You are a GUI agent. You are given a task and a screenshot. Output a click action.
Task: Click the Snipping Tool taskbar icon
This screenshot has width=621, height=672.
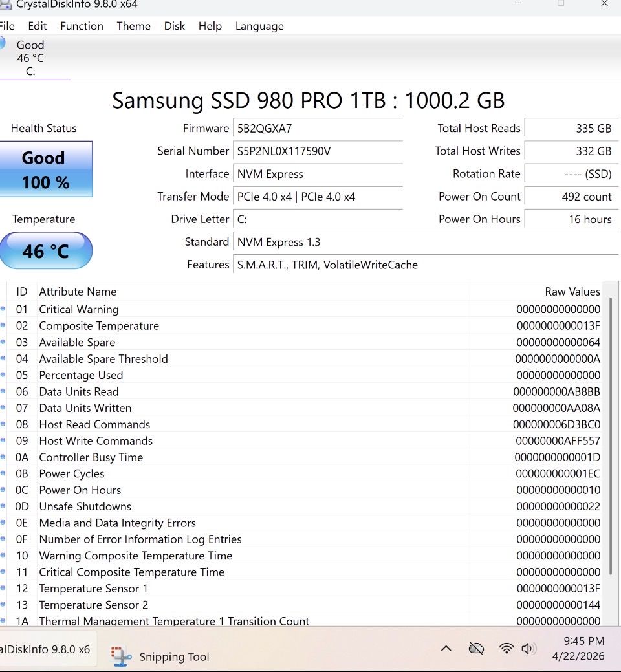coord(122,656)
